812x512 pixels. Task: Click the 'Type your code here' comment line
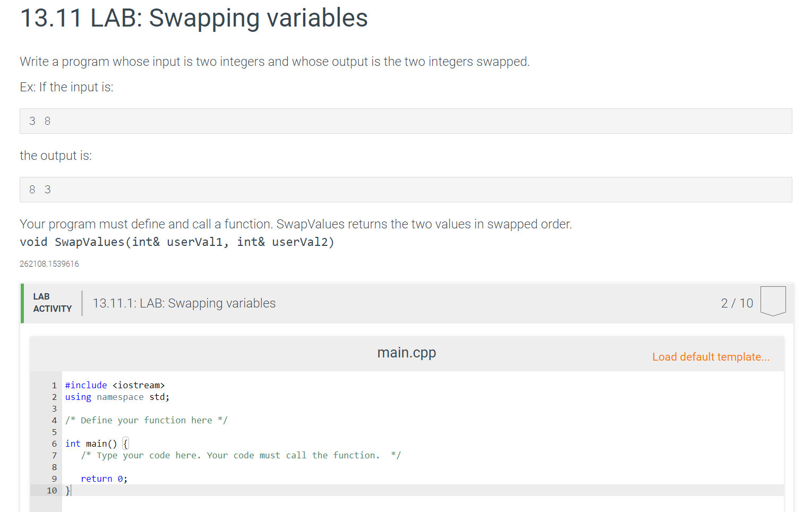pos(241,455)
